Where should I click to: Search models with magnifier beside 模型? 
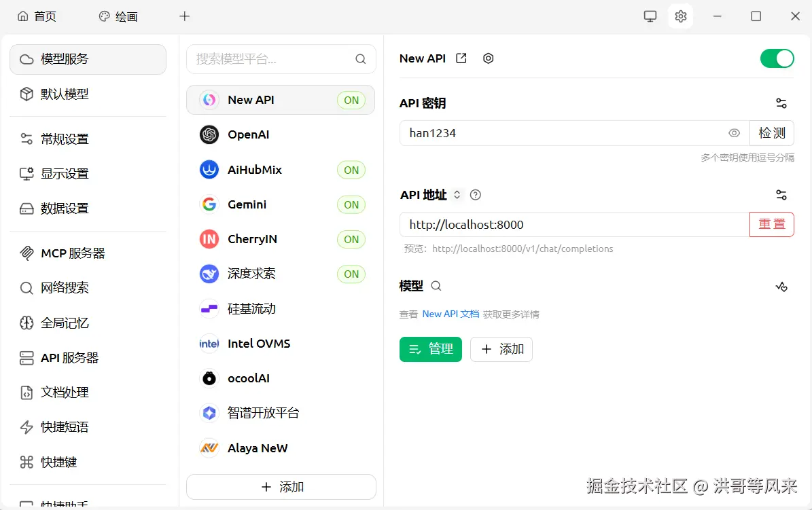[436, 286]
